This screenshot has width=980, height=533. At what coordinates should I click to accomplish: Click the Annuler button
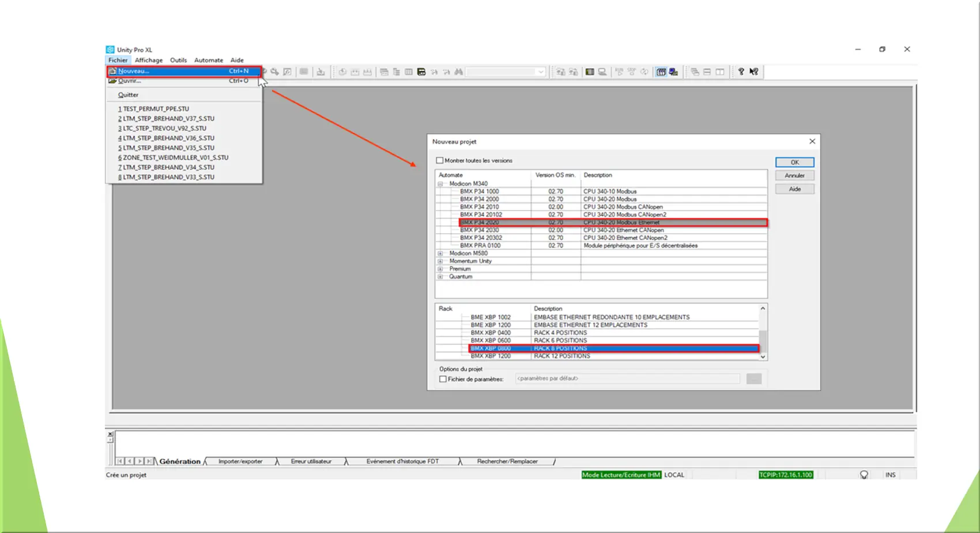point(794,175)
